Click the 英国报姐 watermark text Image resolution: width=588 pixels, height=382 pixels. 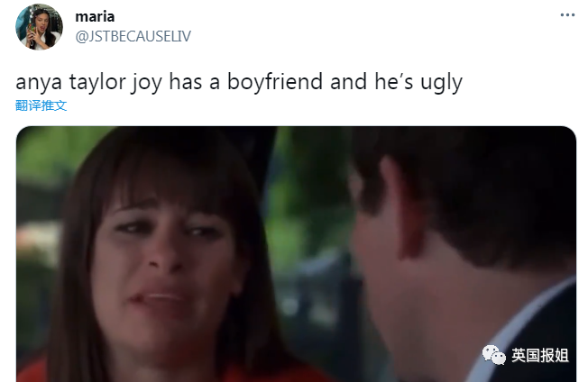tap(540, 355)
